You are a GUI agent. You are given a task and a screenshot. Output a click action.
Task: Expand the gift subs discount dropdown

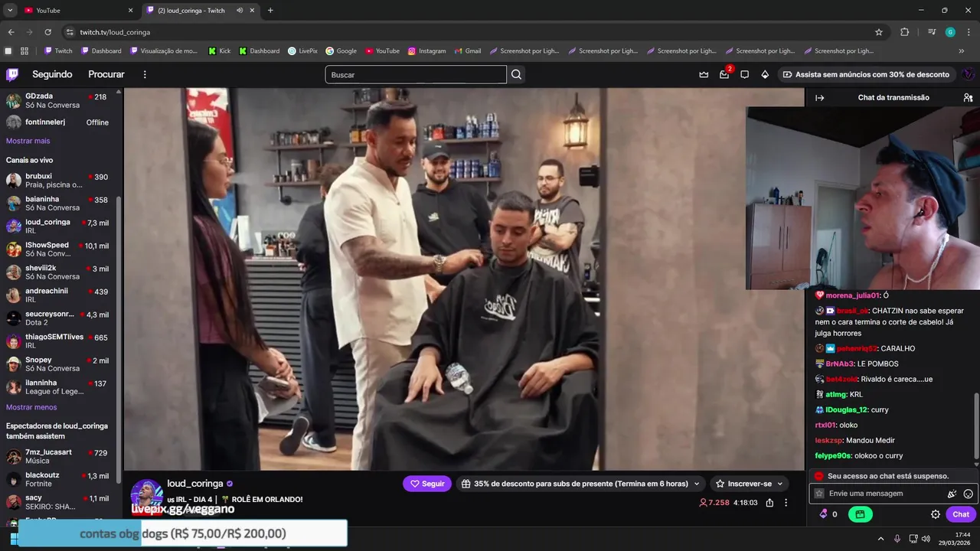pyautogui.click(x=697, y=484)
